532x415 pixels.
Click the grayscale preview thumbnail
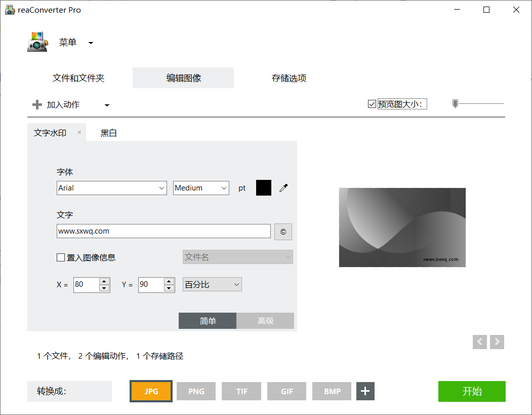pyautogui.click(x=402, y=227)
